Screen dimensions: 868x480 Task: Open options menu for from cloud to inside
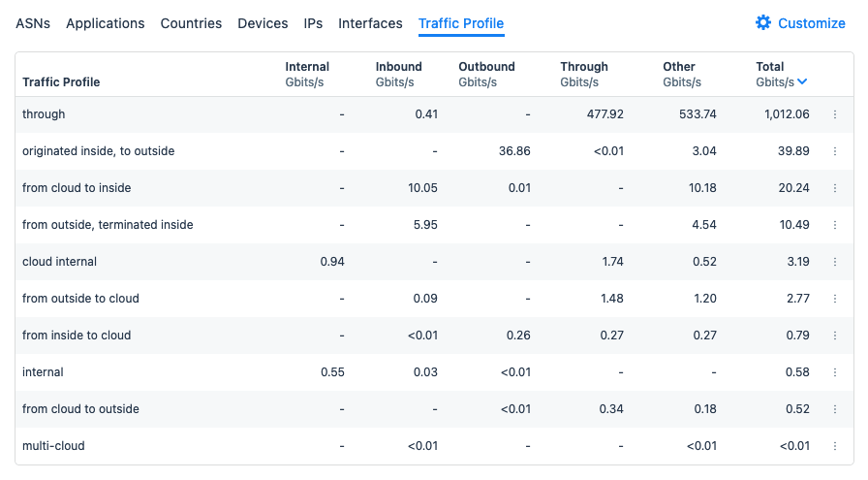tap(835, 188)
